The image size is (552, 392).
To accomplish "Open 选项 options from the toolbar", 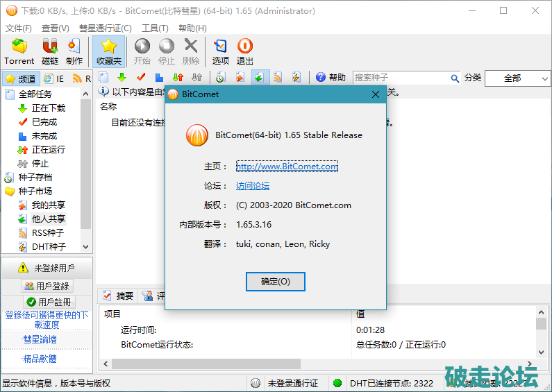I will coord(221,47).
